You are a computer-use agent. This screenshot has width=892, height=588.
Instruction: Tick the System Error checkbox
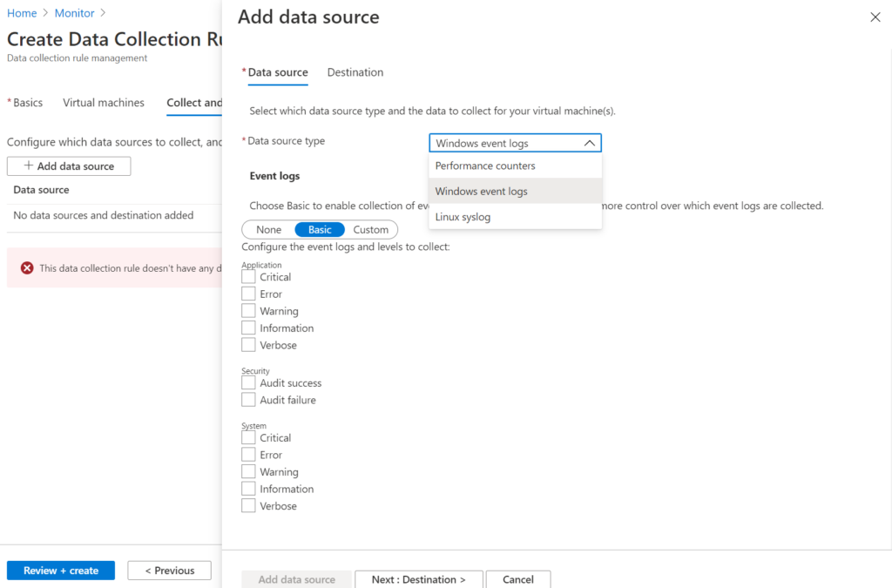[248, 455]
